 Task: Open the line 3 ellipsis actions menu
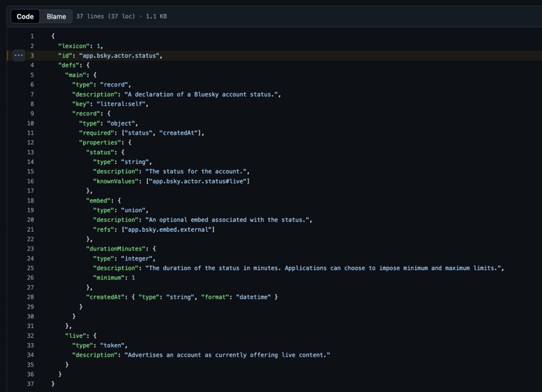click(x=18, y=55)
